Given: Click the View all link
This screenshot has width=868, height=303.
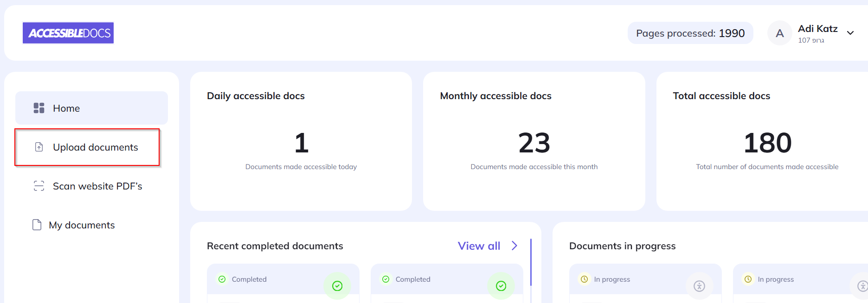Looking at the screenshot, I should pyautogui.click(x=479, y=246).
